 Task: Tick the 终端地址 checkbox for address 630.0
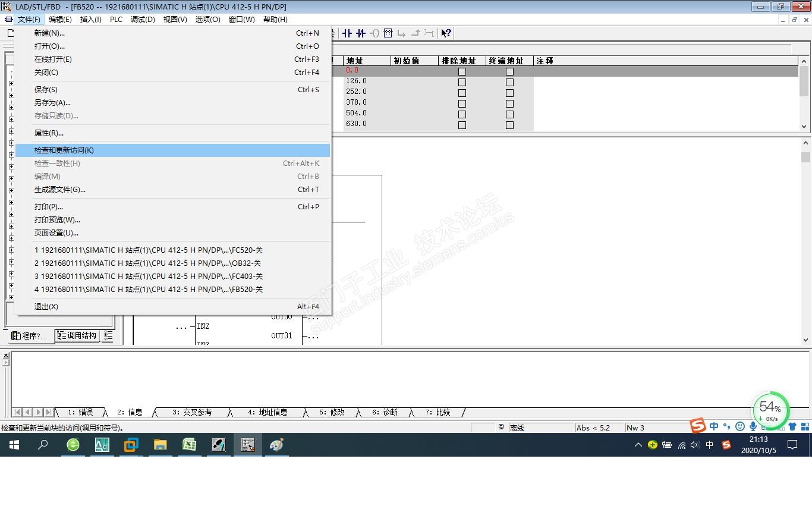pyautogui.click(x=509, y=125)
